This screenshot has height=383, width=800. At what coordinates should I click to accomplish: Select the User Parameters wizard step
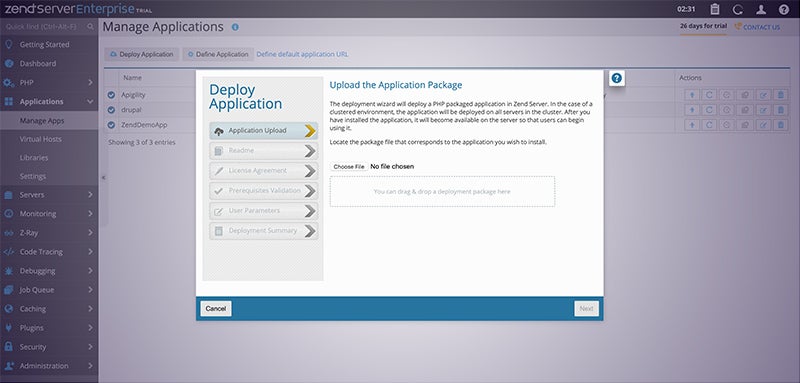(263, 211)
